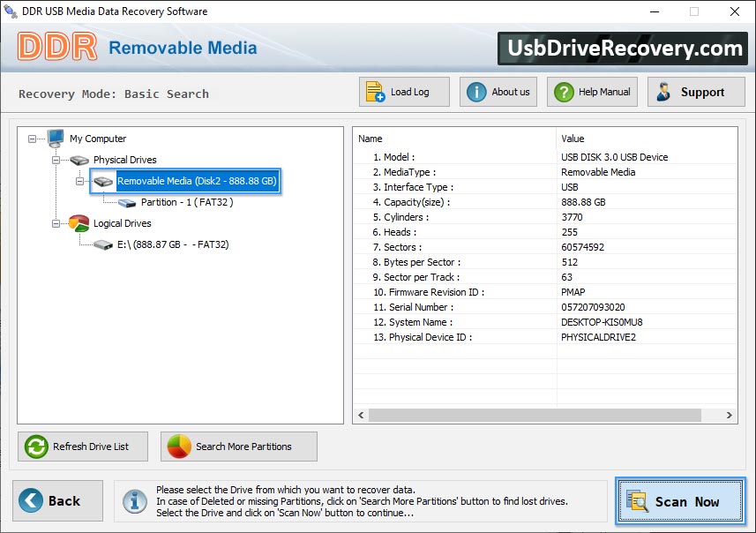Minimize the DDR recovery window
The width and height of the screenshot is (756, 533).
[655, 11]
